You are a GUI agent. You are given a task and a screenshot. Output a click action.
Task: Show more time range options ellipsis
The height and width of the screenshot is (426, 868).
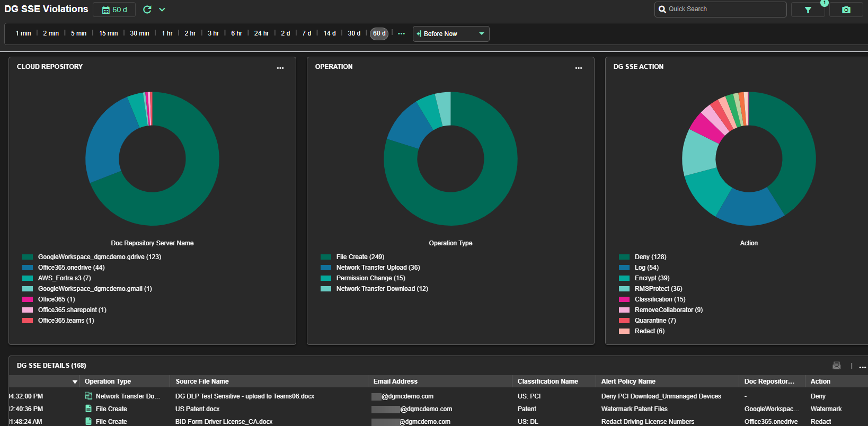pos(401,33)
